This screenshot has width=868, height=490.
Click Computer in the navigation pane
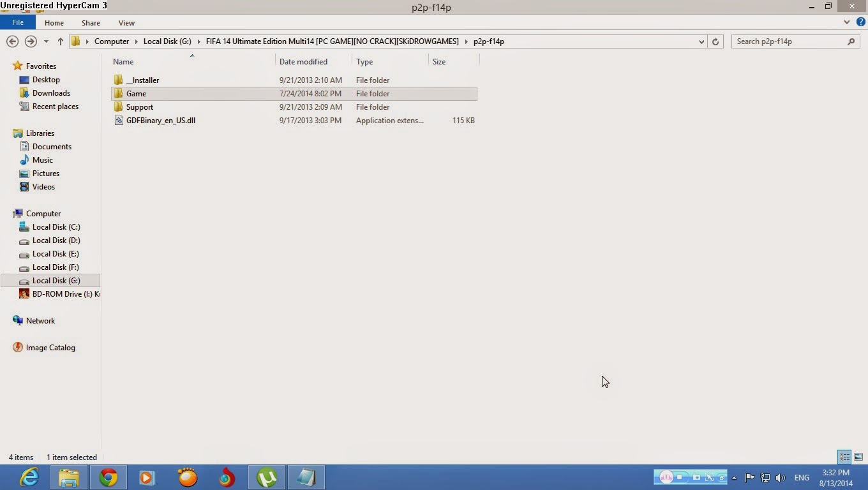click(43, 214)
